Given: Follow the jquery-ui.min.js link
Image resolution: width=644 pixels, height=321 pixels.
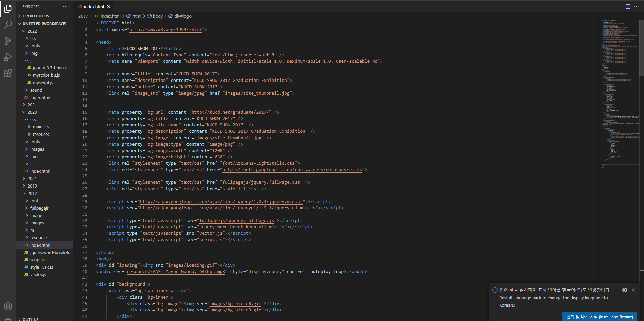Looking at the screenshot, I should (227, 208).
